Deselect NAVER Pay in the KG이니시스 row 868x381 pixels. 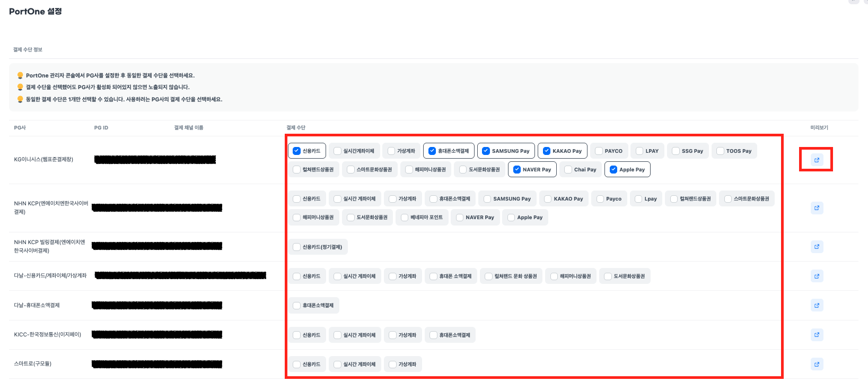pos(517,170)
